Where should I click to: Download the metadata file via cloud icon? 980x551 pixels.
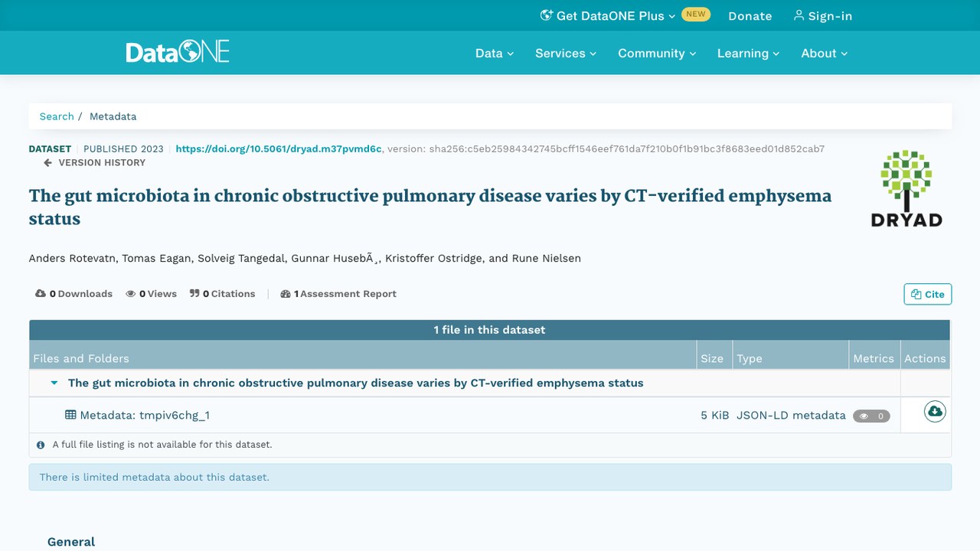coord(935,412)
